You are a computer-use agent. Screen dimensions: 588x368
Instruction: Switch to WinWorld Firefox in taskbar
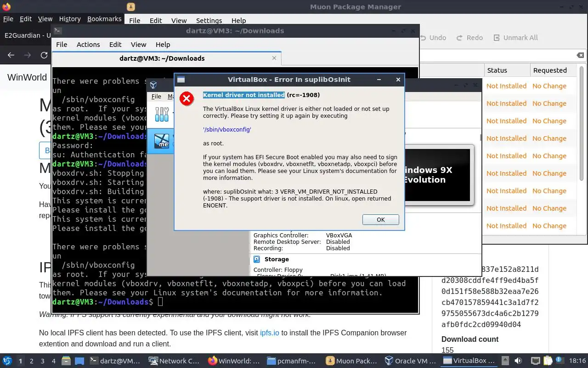(x=234, y=361)
